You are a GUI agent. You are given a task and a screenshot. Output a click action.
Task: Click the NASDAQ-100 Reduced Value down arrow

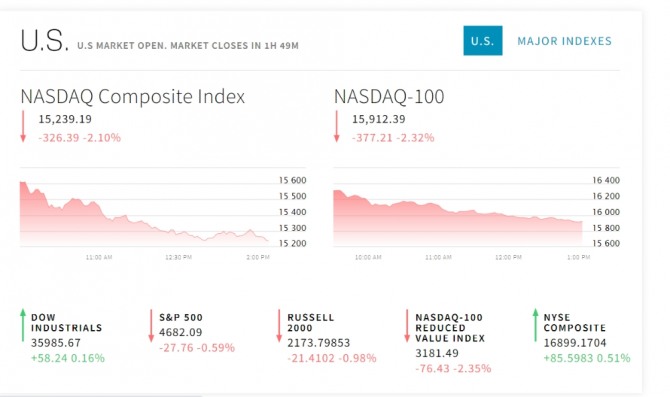coord(407,326)
